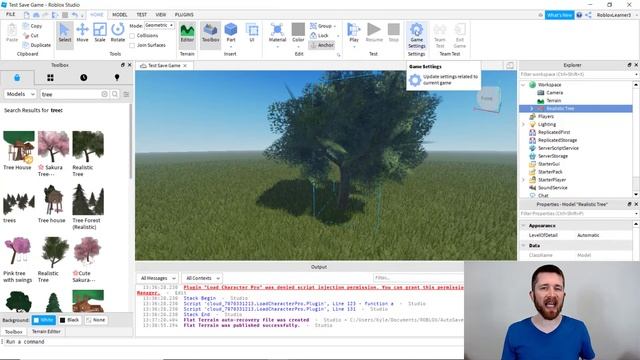Screen dimensions: 640x360
Task: Click the Paste icon
Action: tap(12, 33)
